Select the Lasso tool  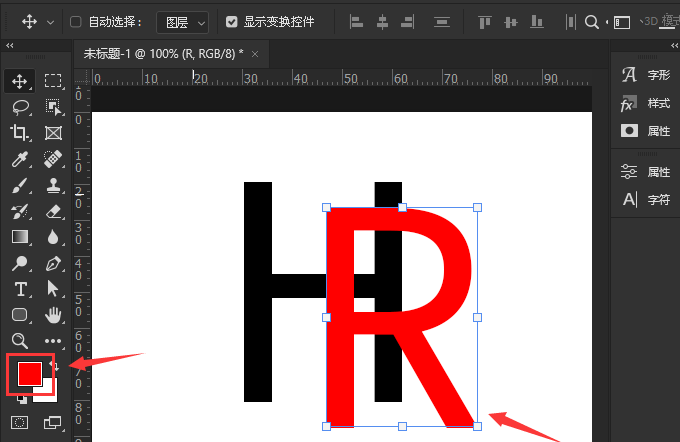[20, 107]
